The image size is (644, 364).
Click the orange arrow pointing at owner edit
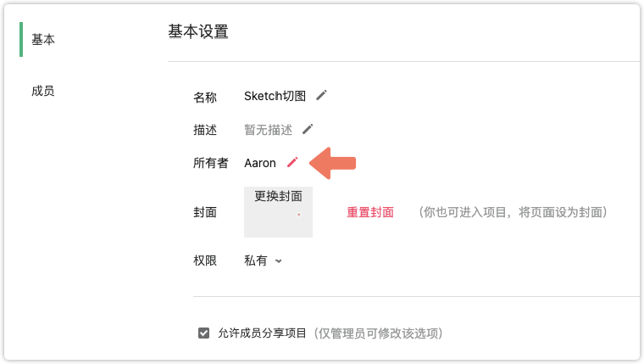coord(333,163)
